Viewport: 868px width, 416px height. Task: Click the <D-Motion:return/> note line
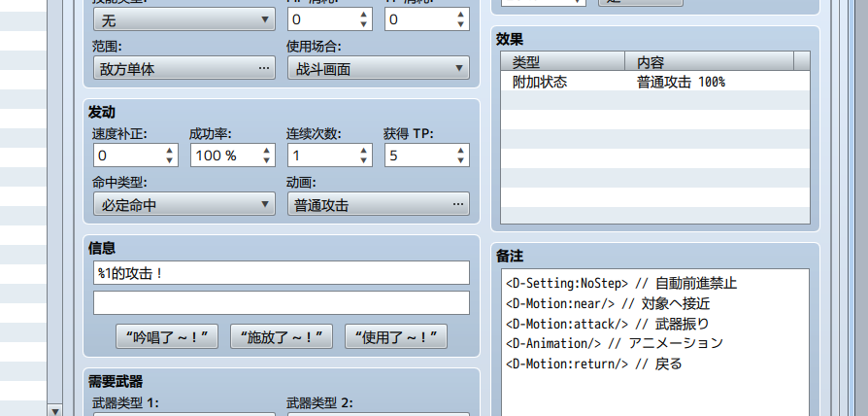coord(593,364)
